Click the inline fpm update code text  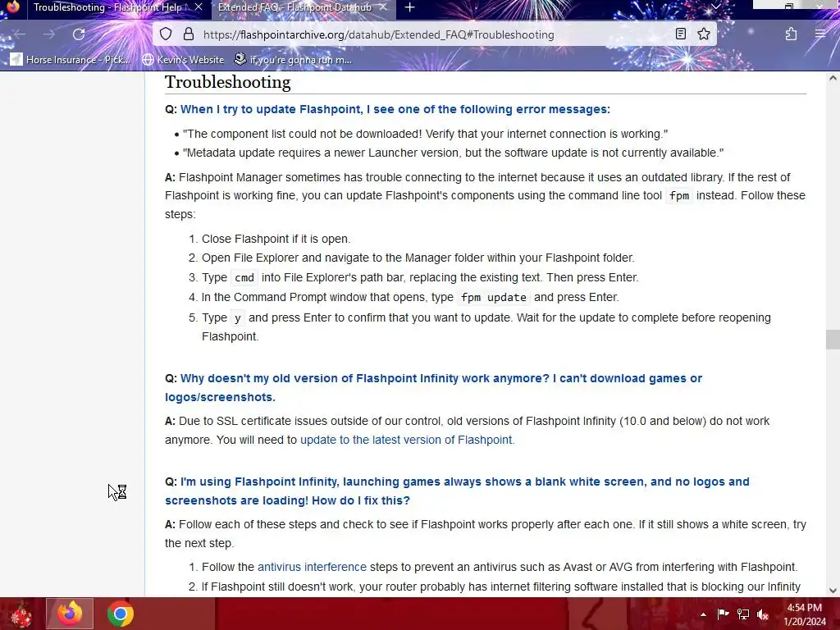(493, 297)
